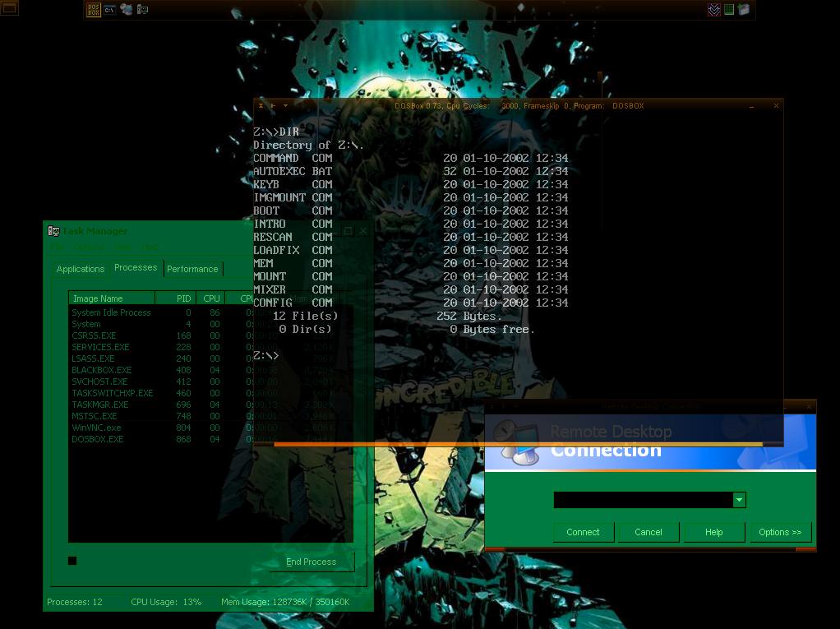Open the Remote Desktop computer dropdown arrow
The image size is (840, 629).
739,500
